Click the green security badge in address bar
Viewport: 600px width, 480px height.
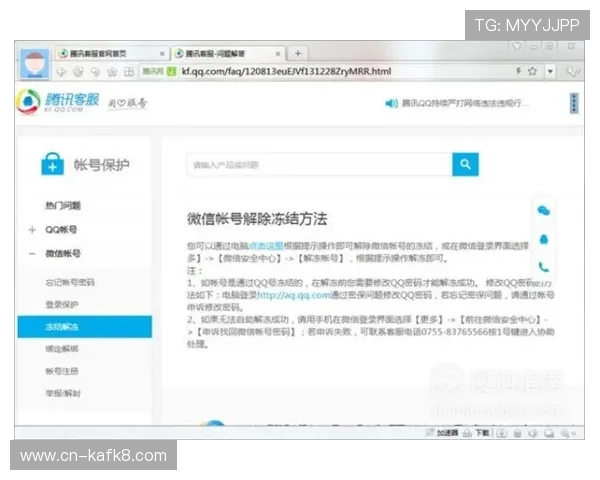pos(171,71)
